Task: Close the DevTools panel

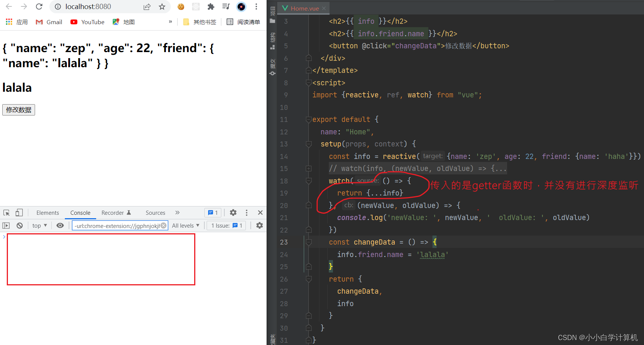Action: click(x=260, y=213)
